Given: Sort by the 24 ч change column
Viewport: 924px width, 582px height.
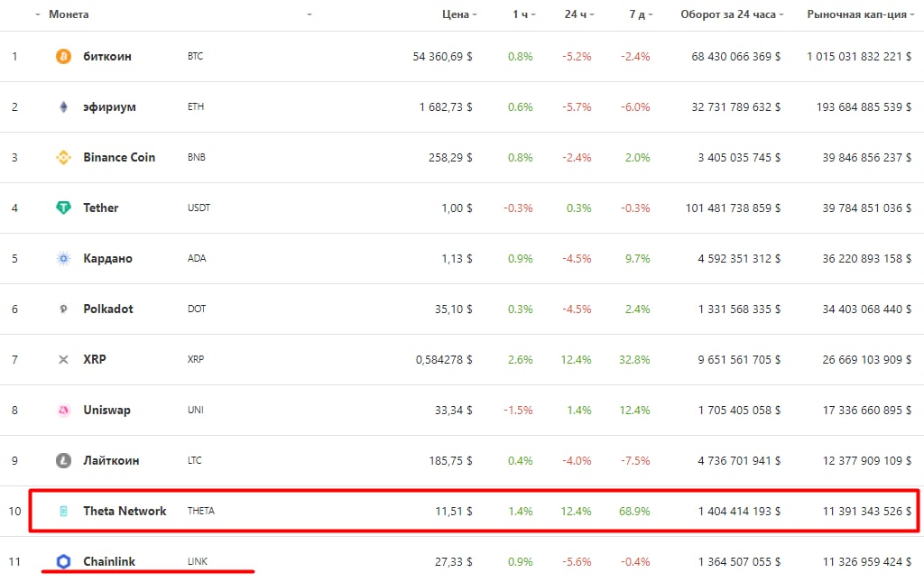Looking at the screenshot, I should 576,14.
